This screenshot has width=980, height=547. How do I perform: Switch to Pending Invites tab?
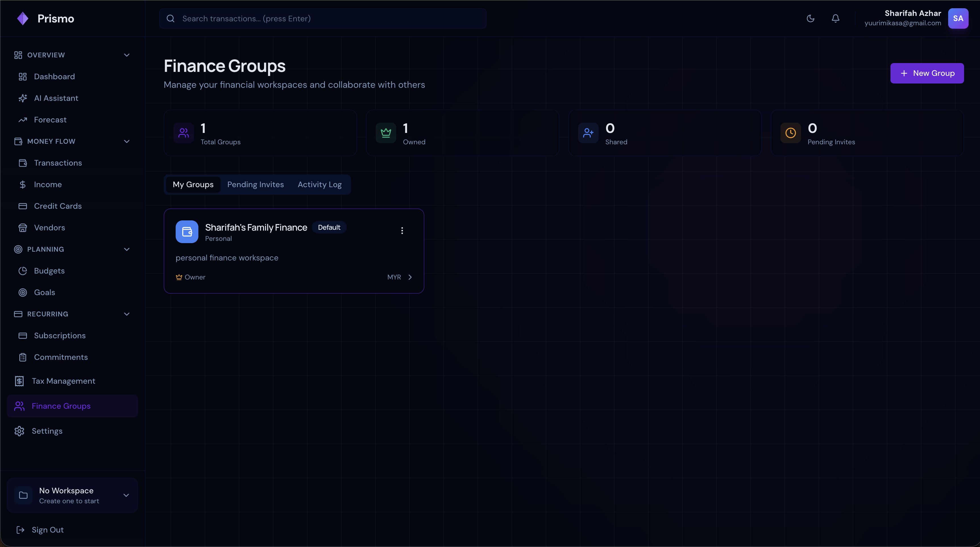pyautogui.click(x=255, y=184)
